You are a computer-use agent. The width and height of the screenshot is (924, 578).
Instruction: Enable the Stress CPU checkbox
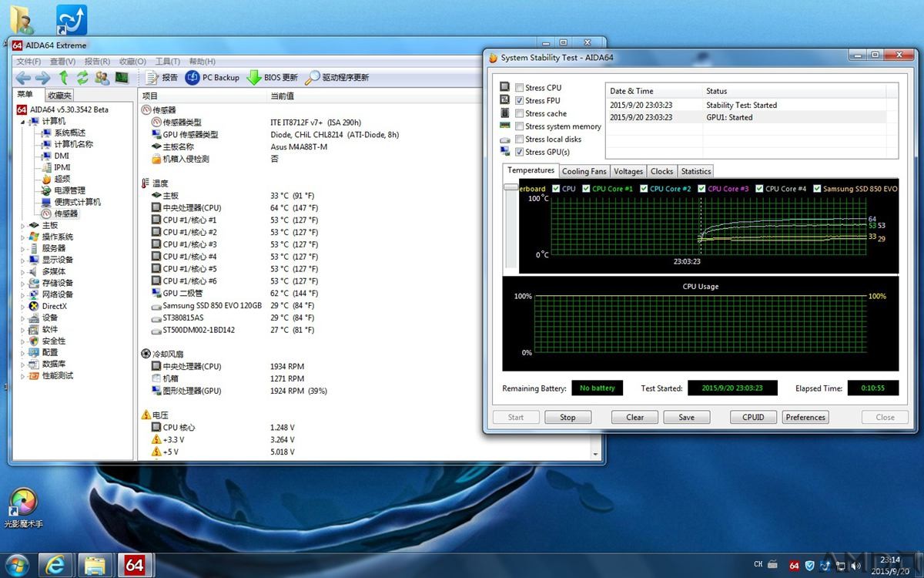[x=520, y=88]
